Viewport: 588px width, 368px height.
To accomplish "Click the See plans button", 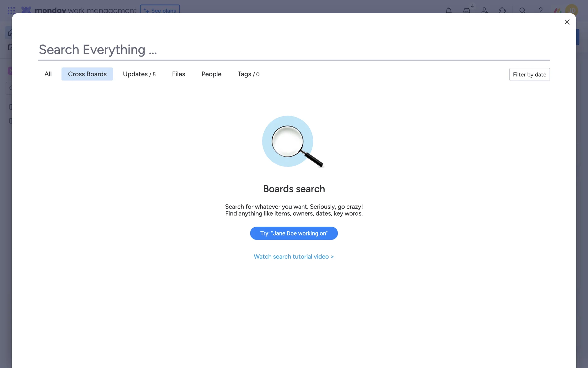I will [x=160, y=10].
